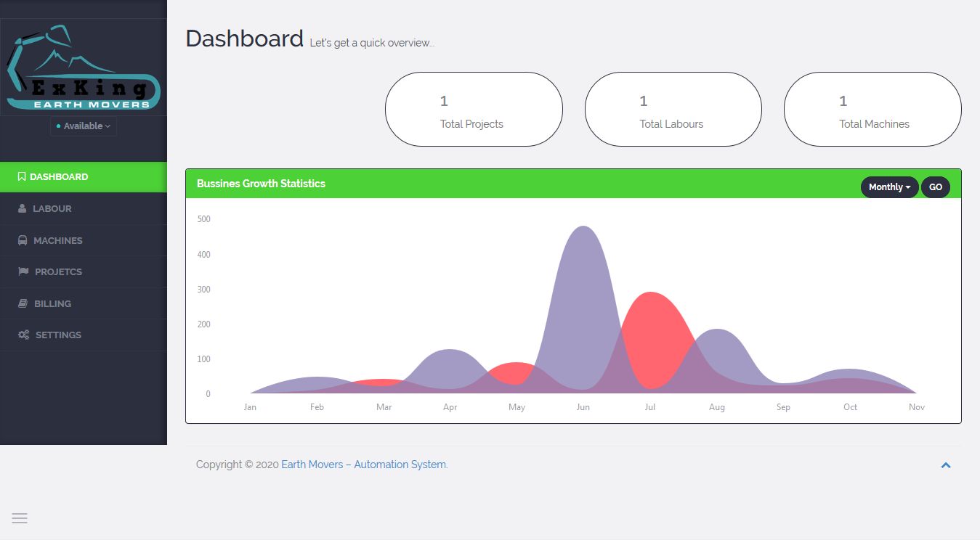Click the June peak in growth chart
Image resolution: width=980 pixels, height=540 pixels.
[583, 232]
